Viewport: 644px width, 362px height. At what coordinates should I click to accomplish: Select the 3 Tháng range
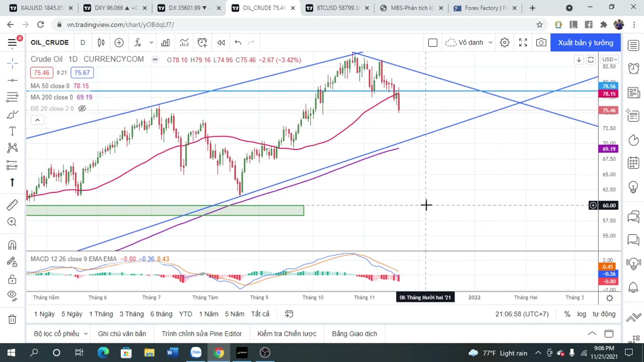131,314
